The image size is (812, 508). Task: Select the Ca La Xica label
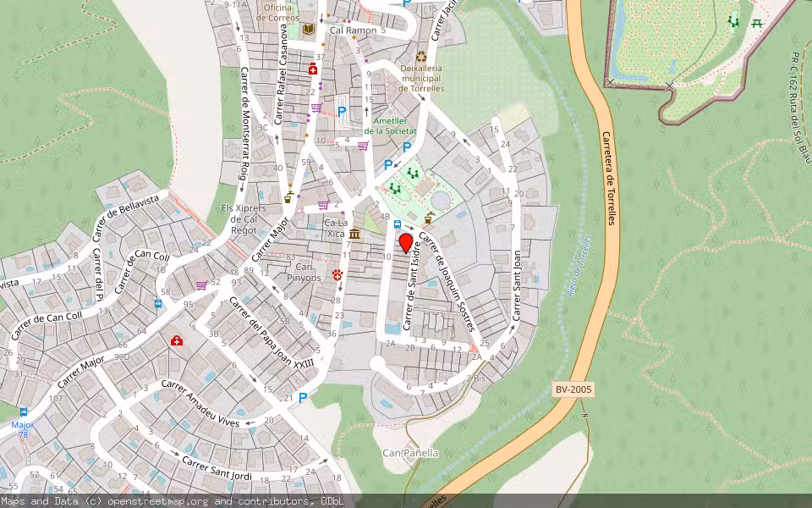[336, 228]
